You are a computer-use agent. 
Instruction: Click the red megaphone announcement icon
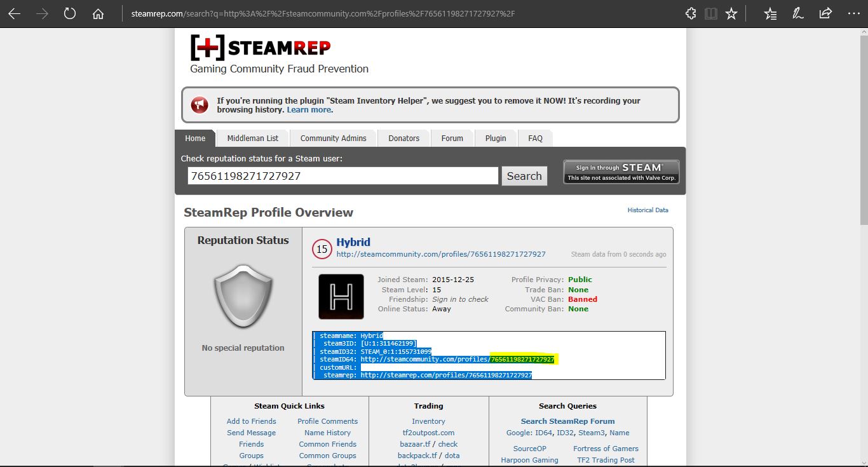point(200,105)
